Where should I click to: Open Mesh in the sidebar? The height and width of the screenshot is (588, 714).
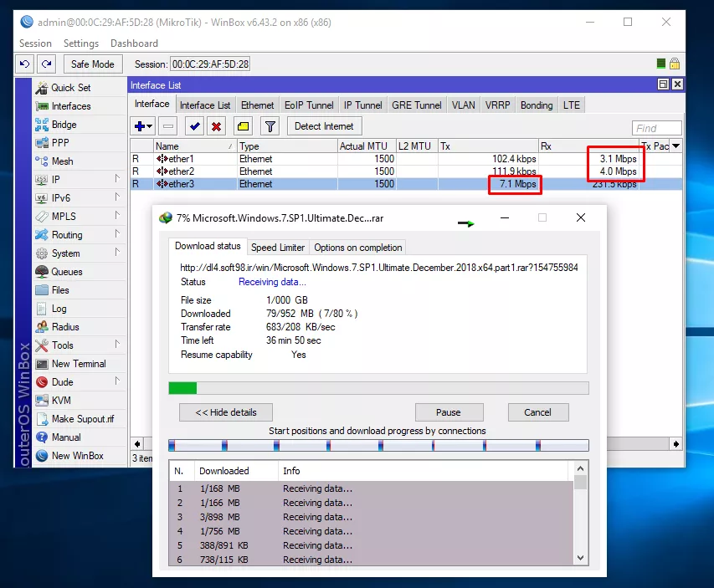[62, 161]
